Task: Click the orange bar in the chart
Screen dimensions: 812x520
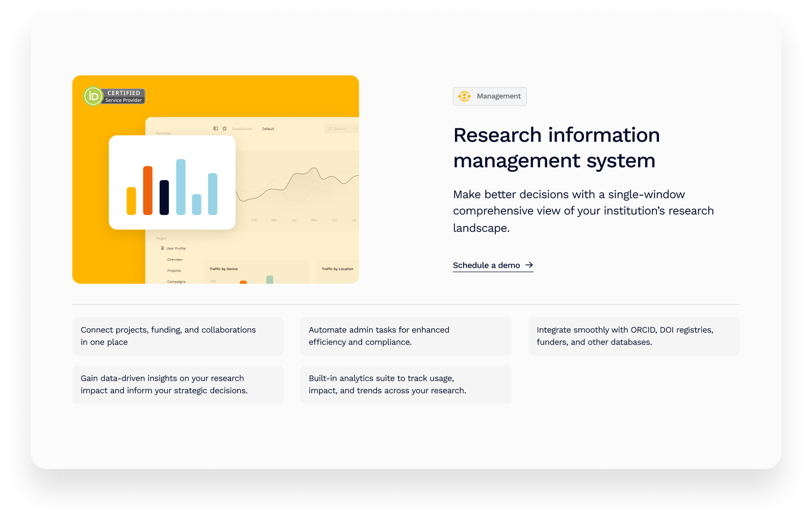Action: point(148,190)
